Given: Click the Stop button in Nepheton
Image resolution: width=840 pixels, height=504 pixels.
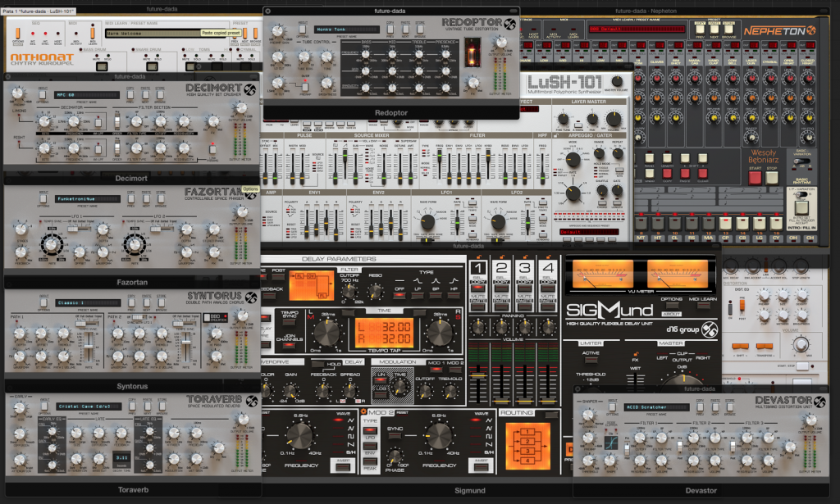Looking at the screenshot, I should [772, 177].
